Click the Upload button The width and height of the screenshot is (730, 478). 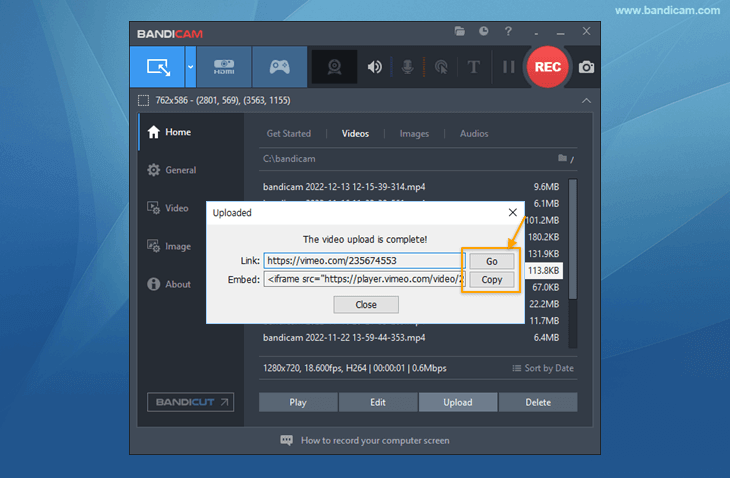(x=458, y=402)
